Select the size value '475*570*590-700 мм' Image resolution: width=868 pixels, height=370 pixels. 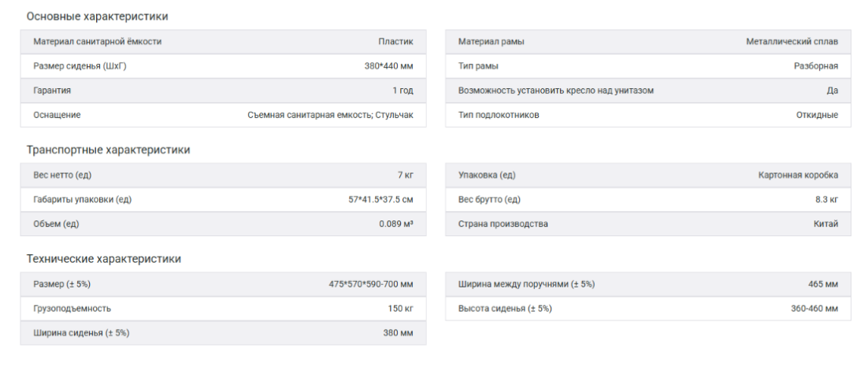[370, 283]
